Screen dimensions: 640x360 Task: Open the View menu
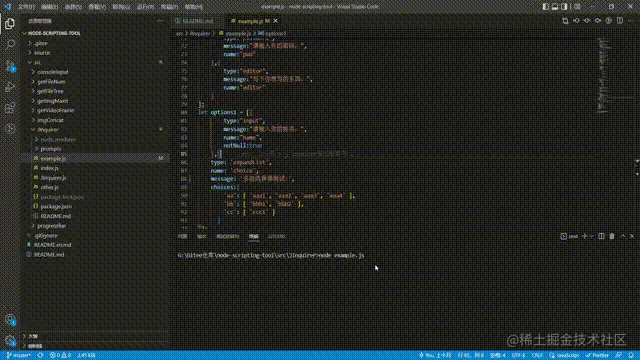97,7
